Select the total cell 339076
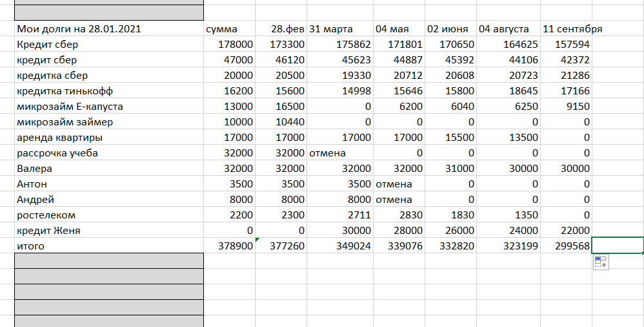 tap(399, 246)
